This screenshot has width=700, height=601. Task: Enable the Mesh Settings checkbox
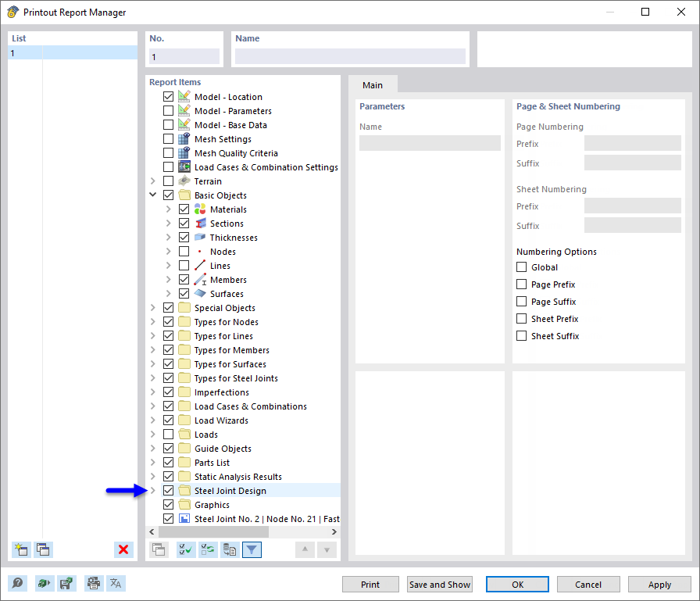pos(169,138)
